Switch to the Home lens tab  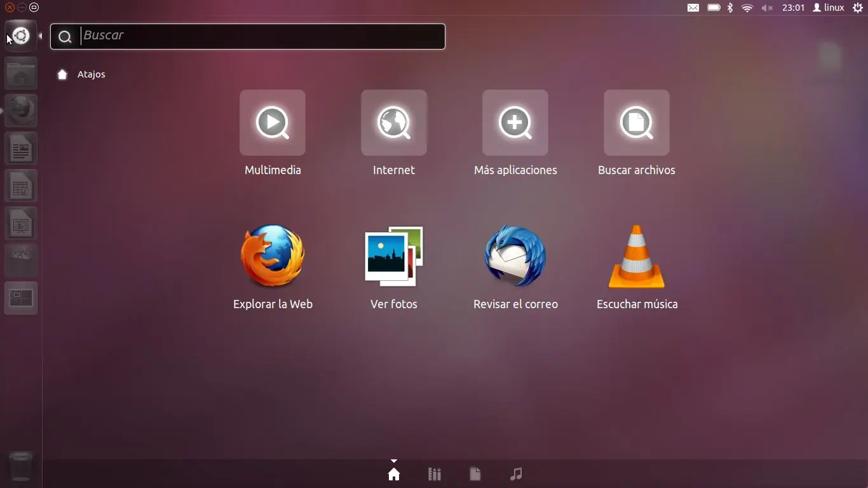pos(394,474)
